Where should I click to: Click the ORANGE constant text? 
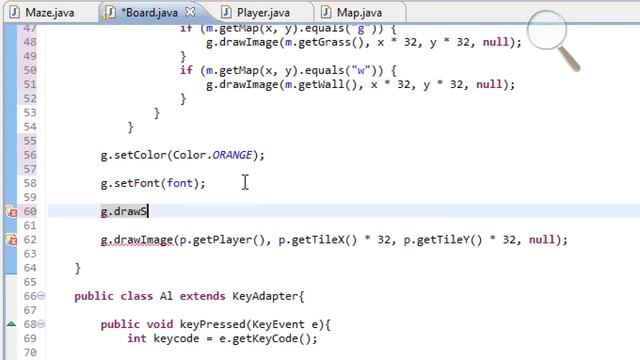[x=232, y=155]
